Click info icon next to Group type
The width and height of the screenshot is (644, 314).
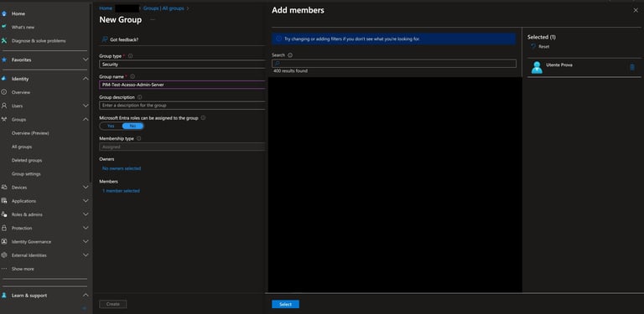click(130, 56)
